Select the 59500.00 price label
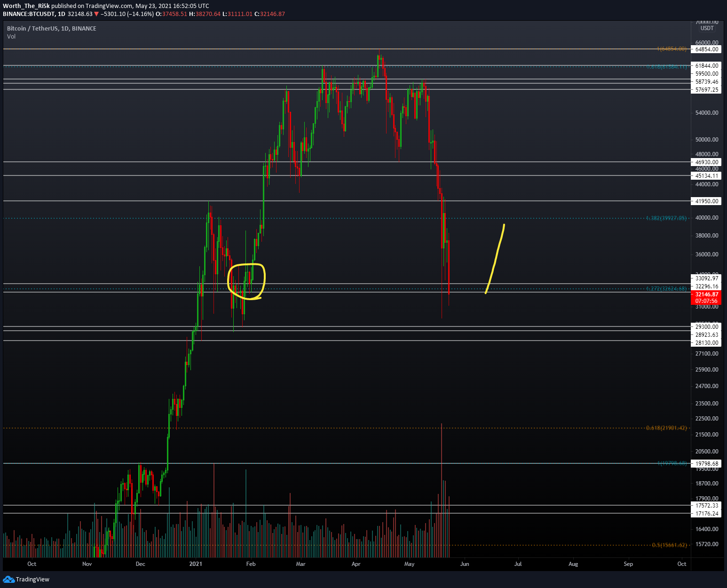The width and height of the screenshot is (727, 588). [x=706, y=74]
